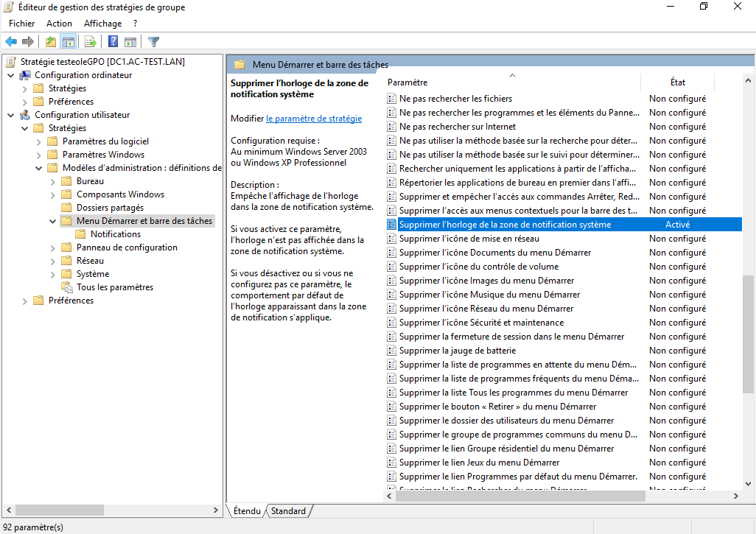
Task: Click the policy list scroll up arrow
Action: tap(748, 80)
